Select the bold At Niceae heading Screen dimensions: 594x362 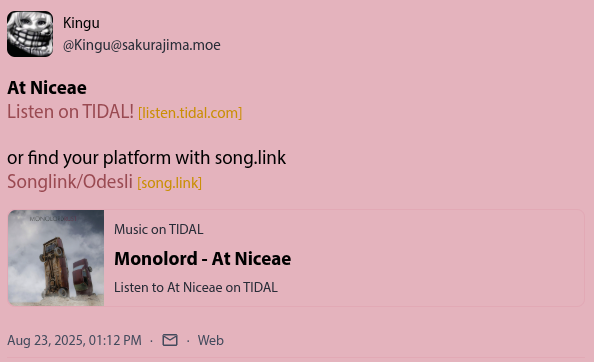[47, 88]
